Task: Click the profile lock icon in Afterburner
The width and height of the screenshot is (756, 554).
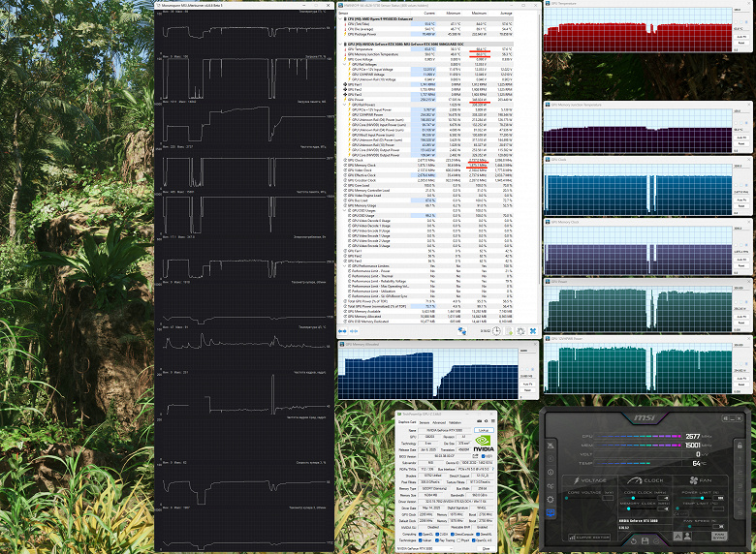Action: tap(740, 446)
